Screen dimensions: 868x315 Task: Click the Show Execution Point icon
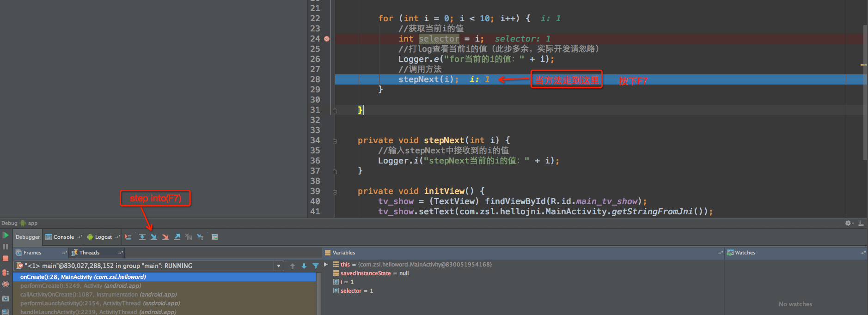[x=128, y=237]
